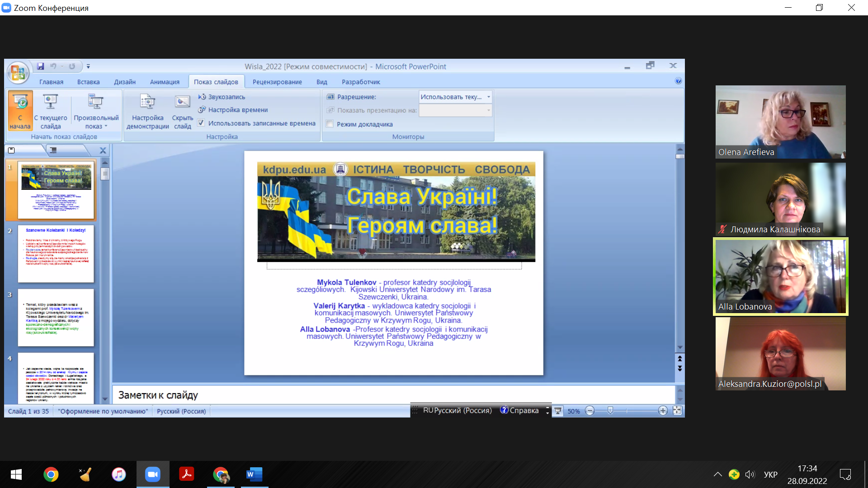The height and width of the screenshot is (488, 868).
Task: Click 'С текущего слайда' slideshow icon
Action: point(50,102)
